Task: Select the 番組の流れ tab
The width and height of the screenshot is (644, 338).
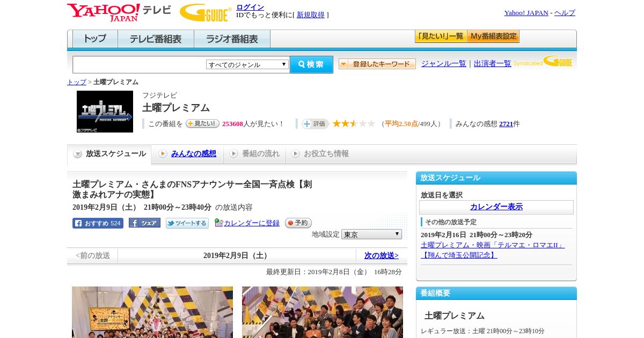Action: point(254,154)
